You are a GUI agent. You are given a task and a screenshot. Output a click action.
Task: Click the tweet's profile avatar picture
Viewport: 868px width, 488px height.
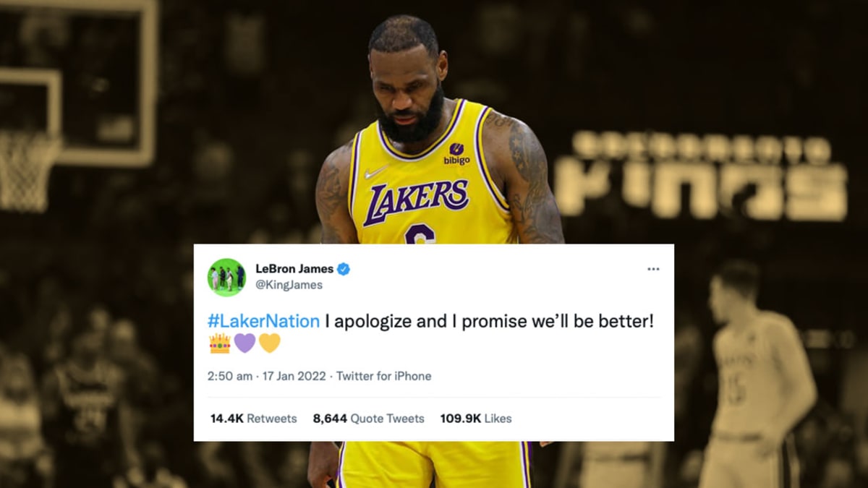tap(226, 277)
